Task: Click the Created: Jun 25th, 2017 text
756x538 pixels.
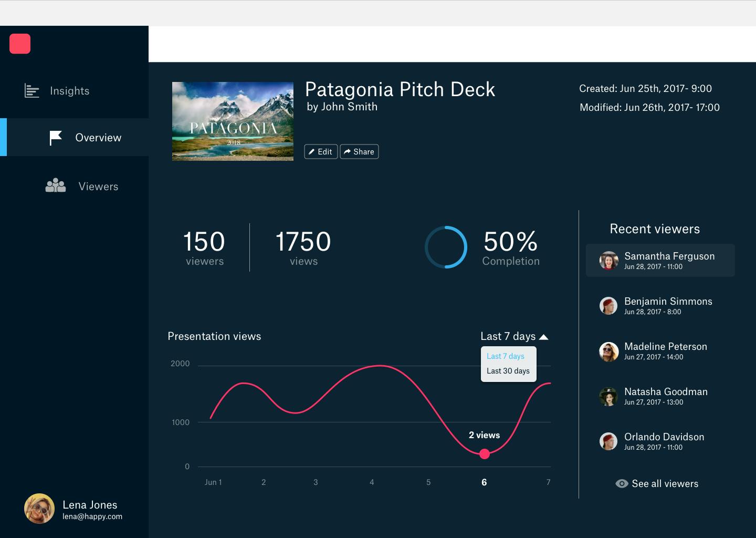Action: (646, 89)
